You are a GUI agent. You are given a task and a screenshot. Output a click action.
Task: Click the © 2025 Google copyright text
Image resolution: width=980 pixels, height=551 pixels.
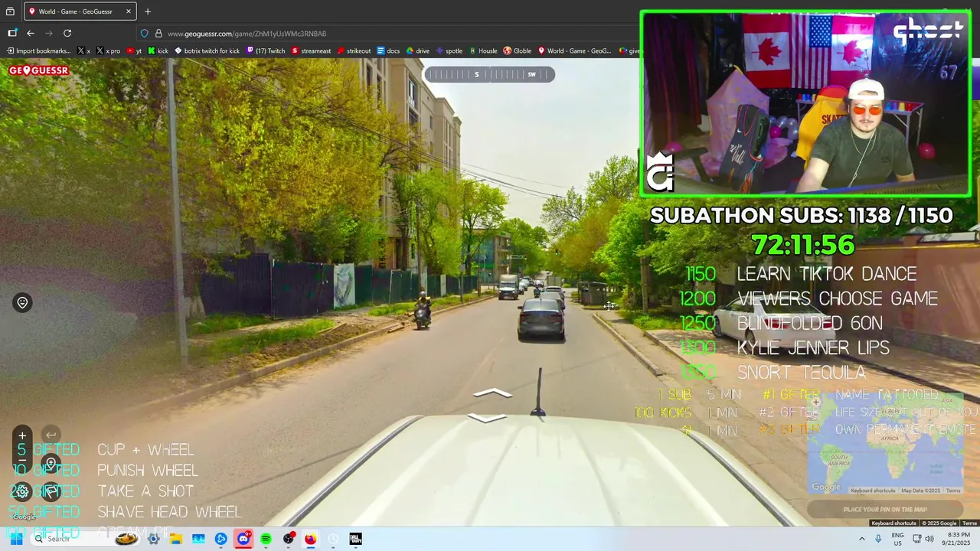939,523
